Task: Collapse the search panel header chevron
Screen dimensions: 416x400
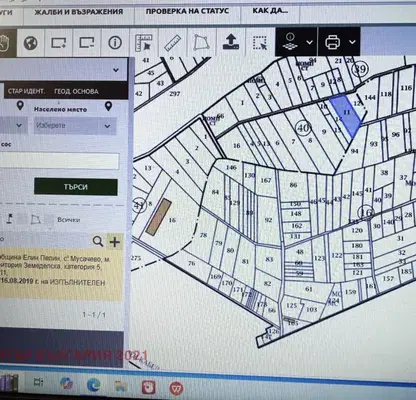Action: click(x=116, y=70)
